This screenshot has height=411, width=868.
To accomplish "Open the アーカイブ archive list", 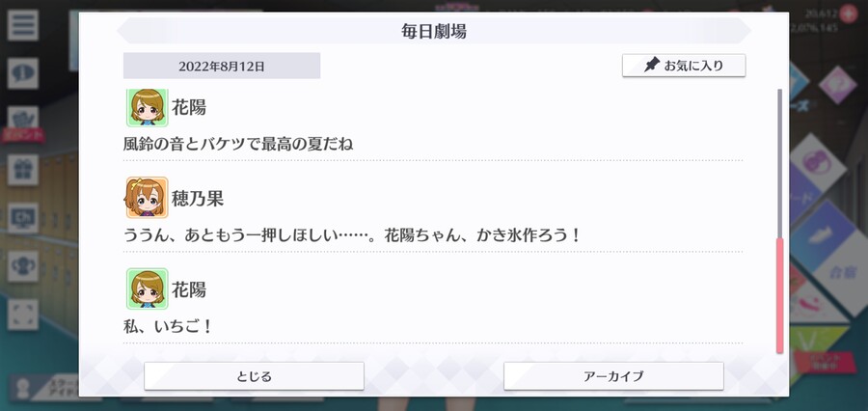I will point(613,376).
